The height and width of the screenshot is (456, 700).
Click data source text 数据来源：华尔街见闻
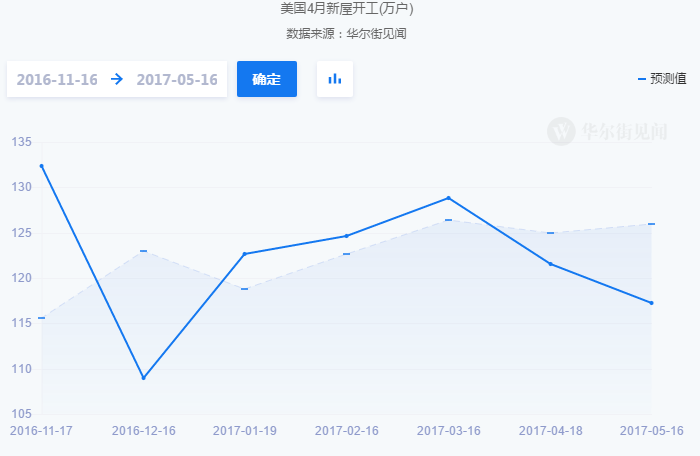click(x=346, y=33)
